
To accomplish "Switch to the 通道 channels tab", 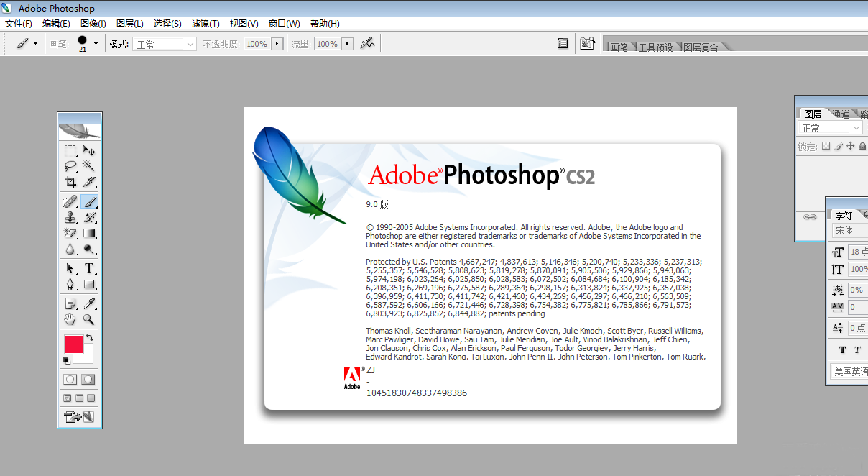I will [x=841, y=114].
